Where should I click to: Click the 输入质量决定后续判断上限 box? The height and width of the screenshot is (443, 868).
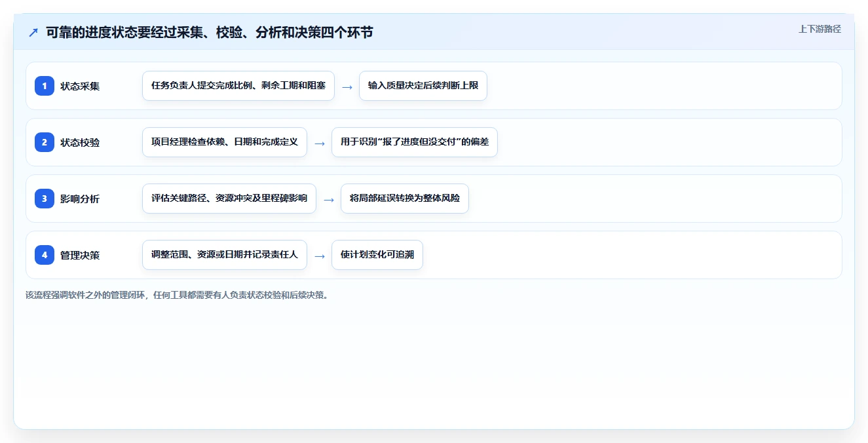423,86
